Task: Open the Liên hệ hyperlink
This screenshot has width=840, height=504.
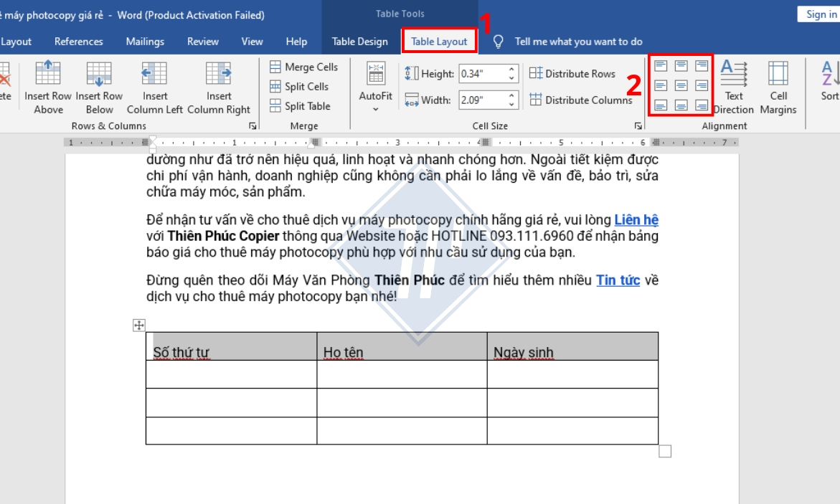Action: (636, 219)
